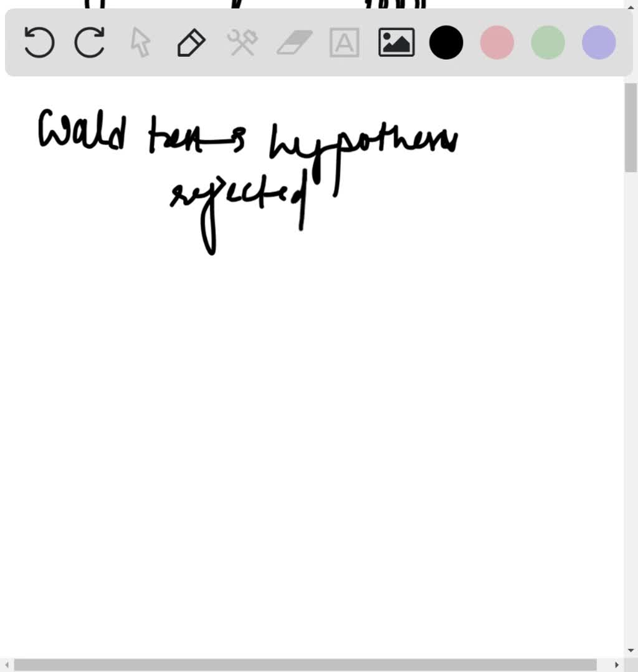
Task: Click the scroll right arrow
Action: point(617,665)
